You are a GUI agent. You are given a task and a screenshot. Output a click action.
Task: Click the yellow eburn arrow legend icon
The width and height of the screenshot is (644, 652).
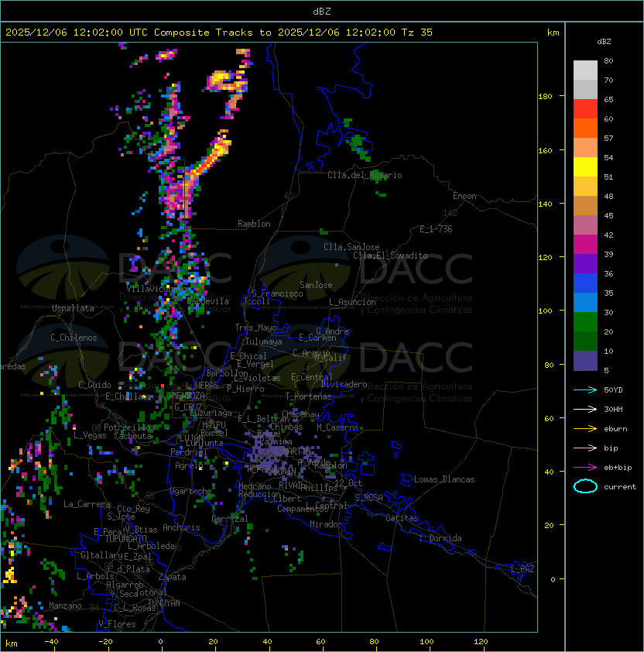(585, 429)
